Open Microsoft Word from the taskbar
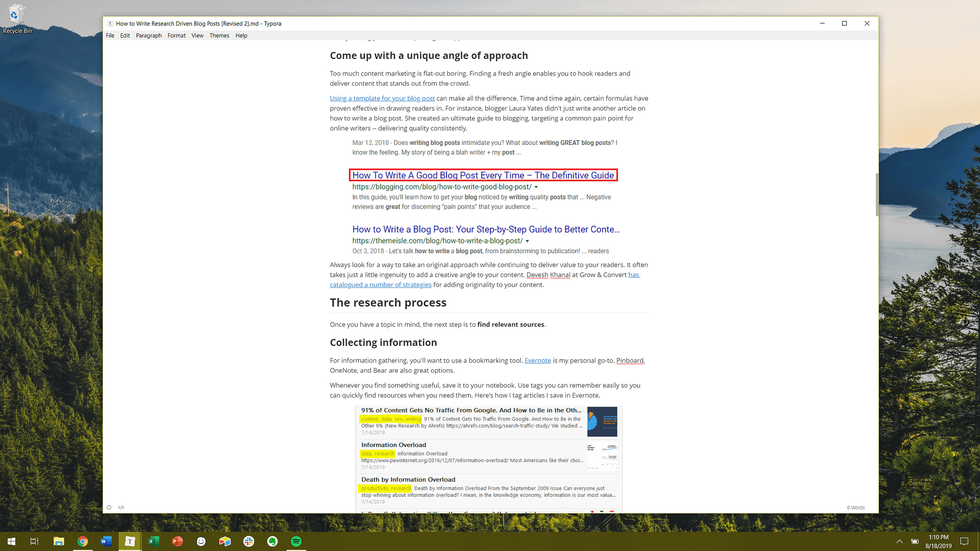This screenshot has height=551, width=980. click(106, 541)
